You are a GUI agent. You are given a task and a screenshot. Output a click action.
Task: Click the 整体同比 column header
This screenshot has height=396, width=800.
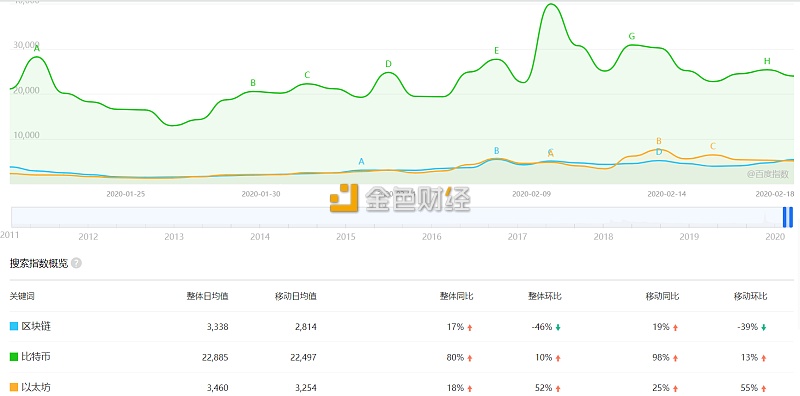click(457, 296)
